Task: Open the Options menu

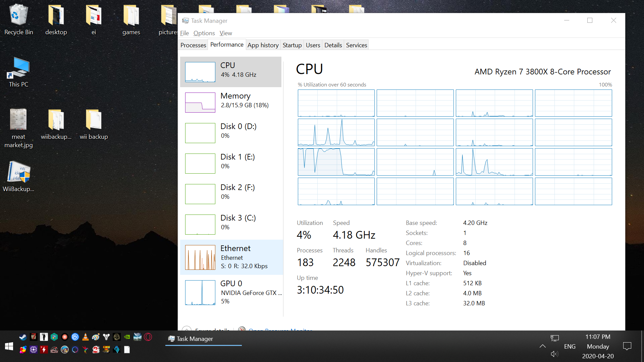Action: click(x=204, y=33)
